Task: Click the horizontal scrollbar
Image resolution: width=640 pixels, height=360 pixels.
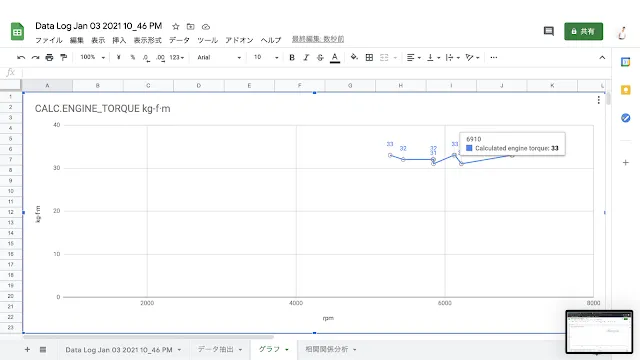Action: 148,337
